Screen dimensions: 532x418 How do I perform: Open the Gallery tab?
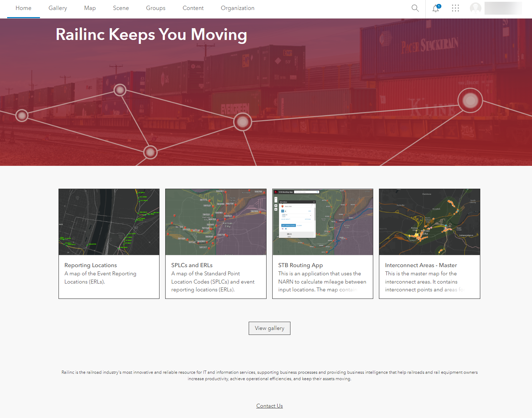coord(58,8)
